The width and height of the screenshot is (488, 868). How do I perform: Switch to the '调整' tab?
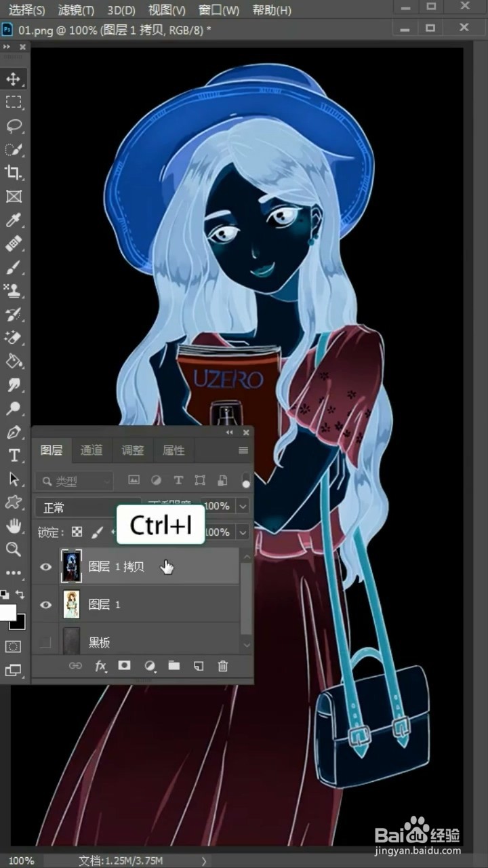(133, 450)
